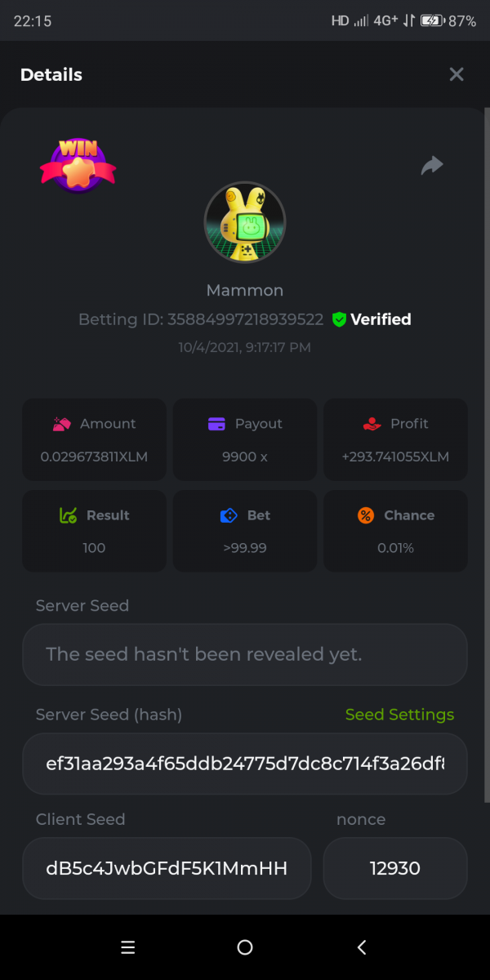Open Seed Settings link
The image size is (490, 980).
click(399, 715)
